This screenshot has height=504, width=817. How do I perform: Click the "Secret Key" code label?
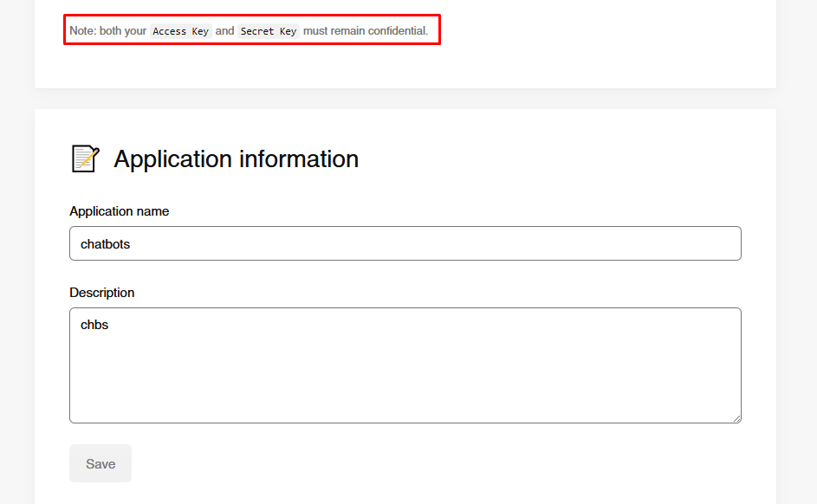(x=269, y=31)
